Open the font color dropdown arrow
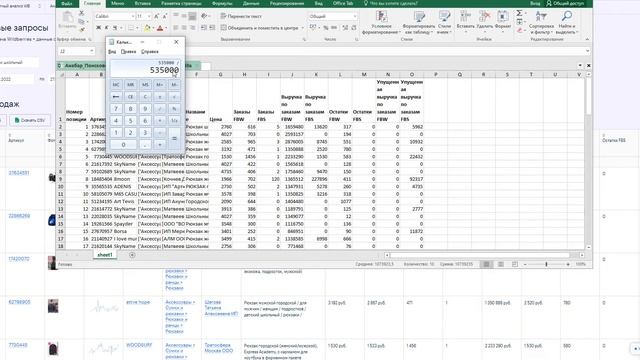 click(166, 28)
